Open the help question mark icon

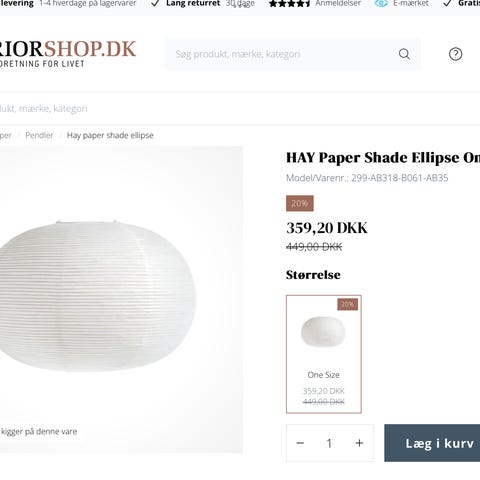pyautogui.click(x=455, y=54)
